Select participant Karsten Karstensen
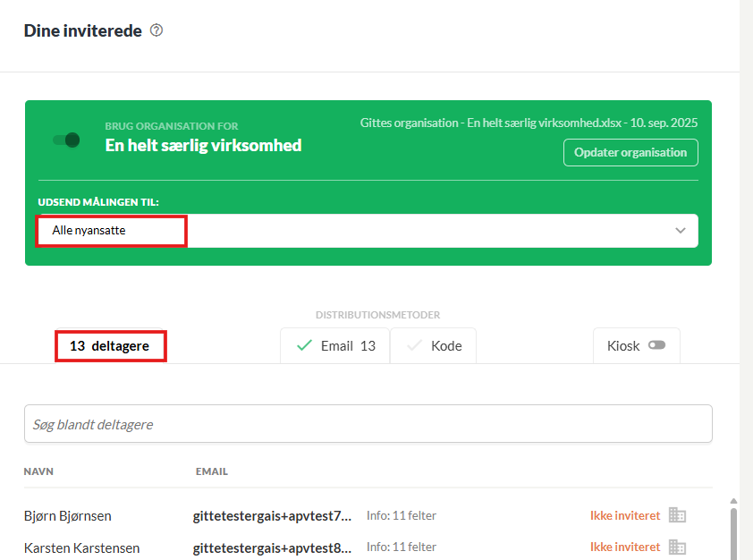Screen dimensions: 753x560 click(x=81, y=548)
